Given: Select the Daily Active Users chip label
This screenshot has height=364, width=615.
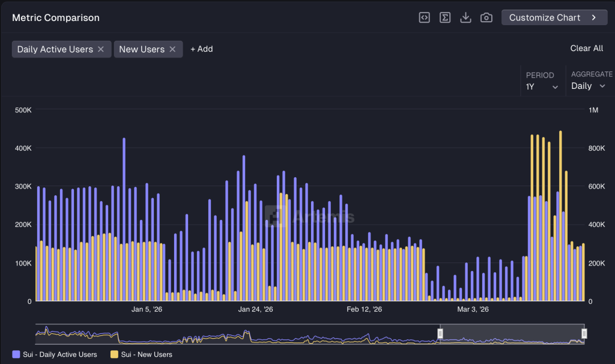Looking at the screenshot, I should pos(55,49).
